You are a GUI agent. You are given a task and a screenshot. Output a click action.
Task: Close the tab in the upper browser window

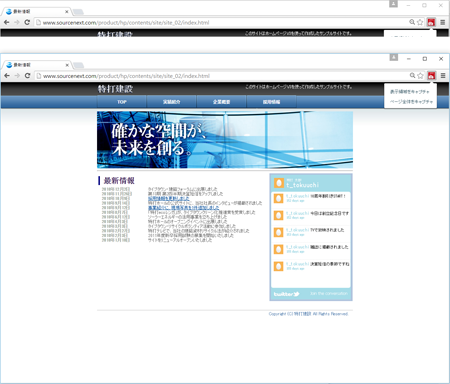67,12
